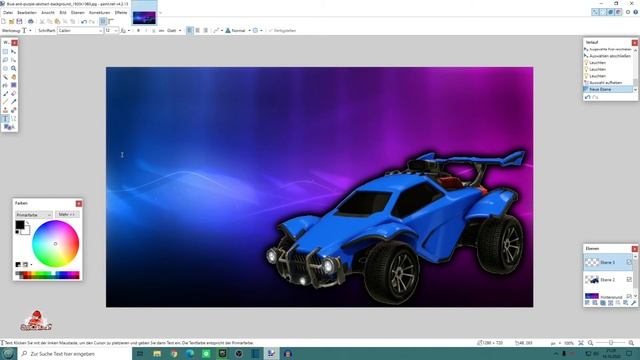The width and height of the screenshot is (640, 360).
Task: Toggle left text alignment
Action: click(190, 31)
